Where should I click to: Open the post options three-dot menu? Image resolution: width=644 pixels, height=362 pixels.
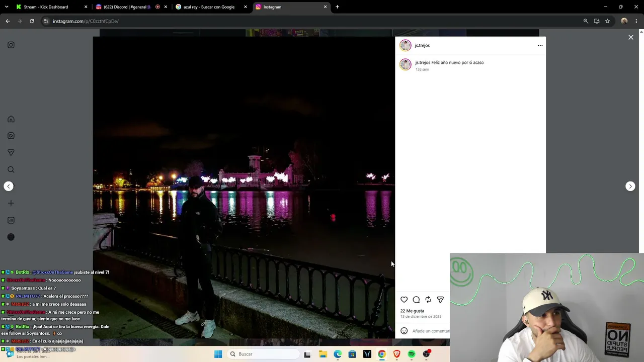click(x=540, y=45)
